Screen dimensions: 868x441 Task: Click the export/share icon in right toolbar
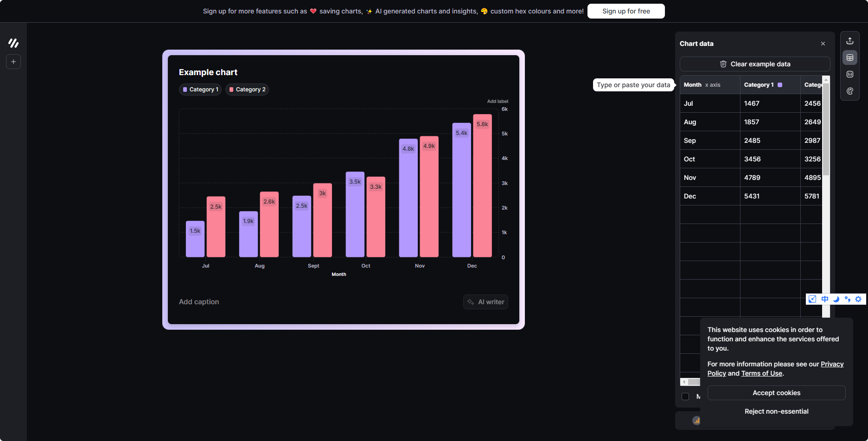coord(850,41)
